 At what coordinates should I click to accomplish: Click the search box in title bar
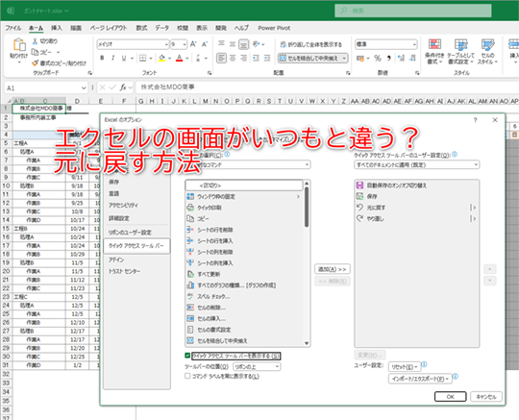412,11
